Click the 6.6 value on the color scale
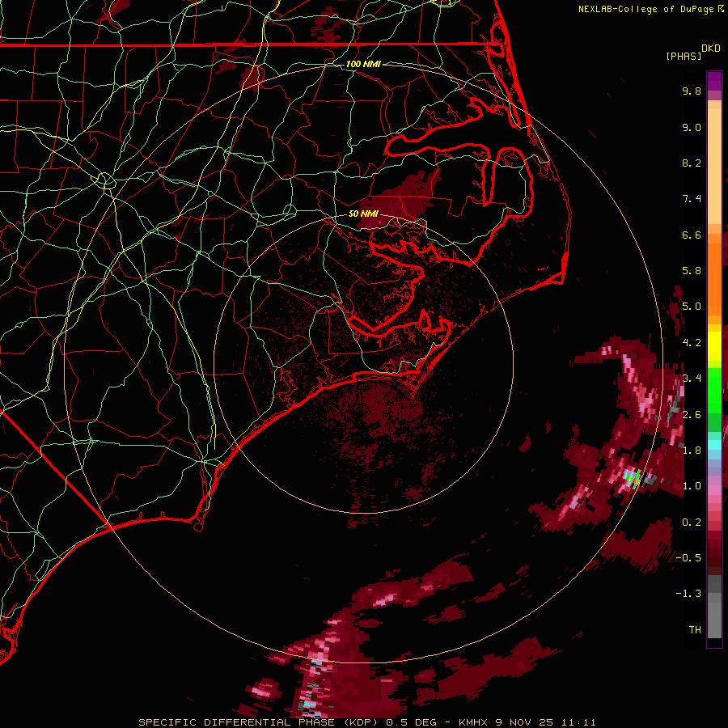Viewport: 728px width, 728px height. pyautogui.click(x=692, y=235)
